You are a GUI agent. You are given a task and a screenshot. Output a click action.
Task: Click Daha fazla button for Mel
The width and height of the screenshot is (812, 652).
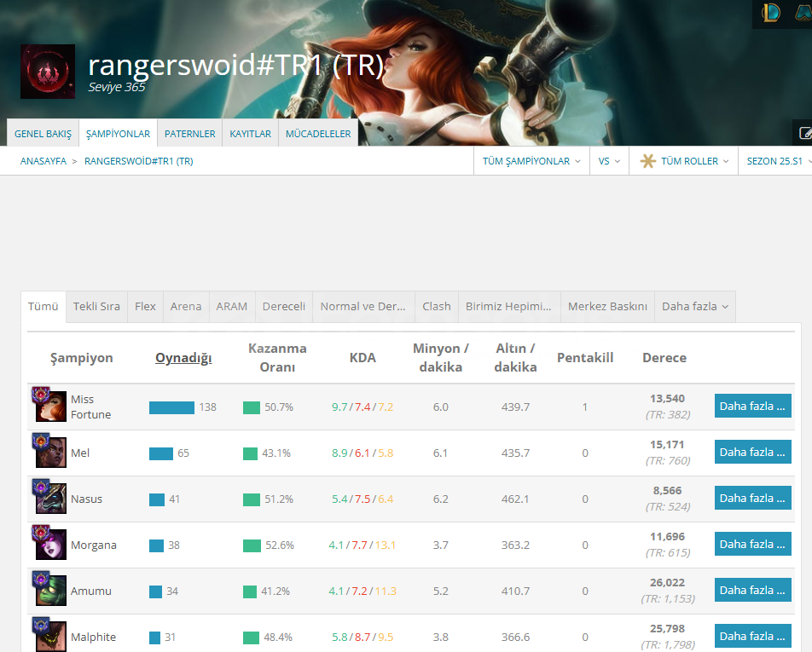(x=753, y=453)
